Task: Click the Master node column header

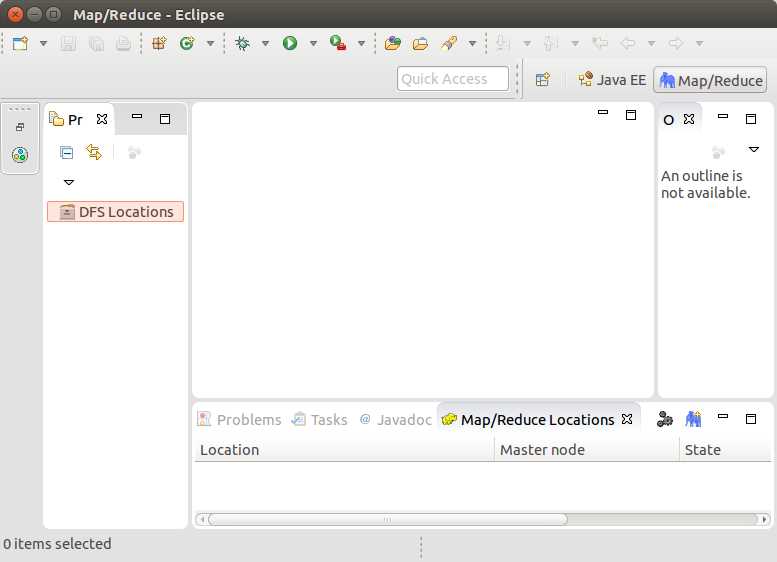Action: [x=587, y=450]
